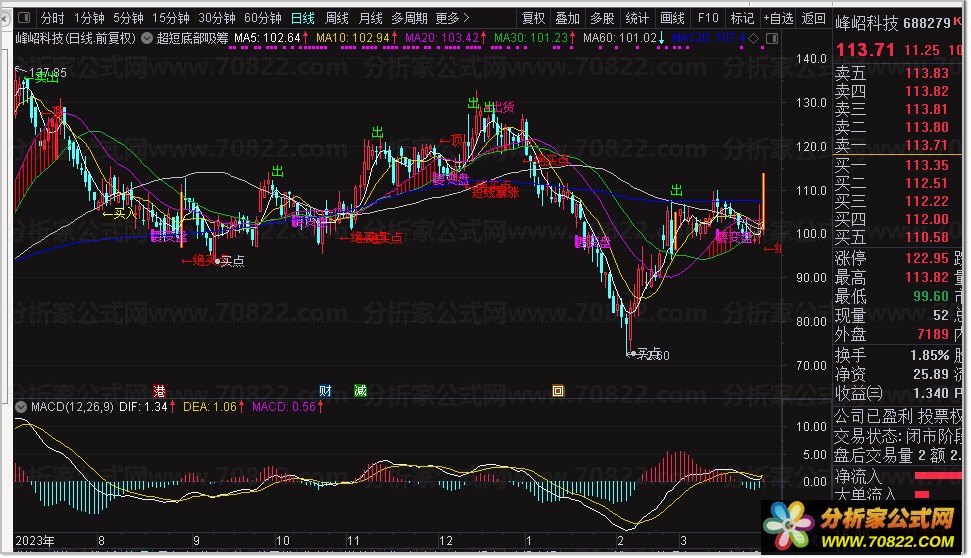Activate the 画线 drawing tools button
The image size is (971, 558).
click(672, 19)
